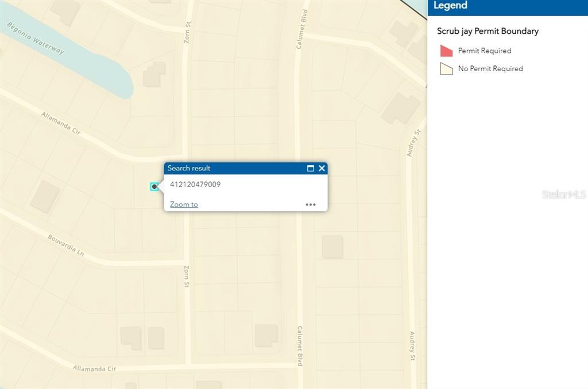This screenshot has width=588, height=389.
Task: Close the Search result popup
Action: click(x=322, y=168)
